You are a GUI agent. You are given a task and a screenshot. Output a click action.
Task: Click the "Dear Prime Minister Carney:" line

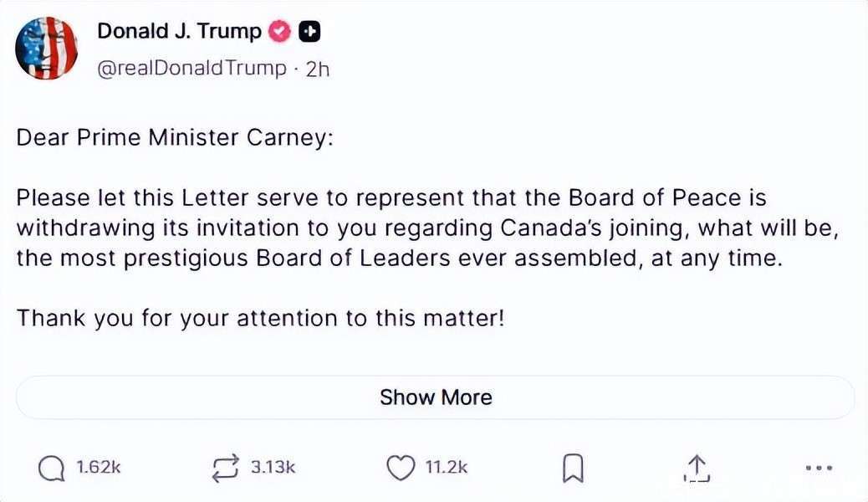click(175, 138)
